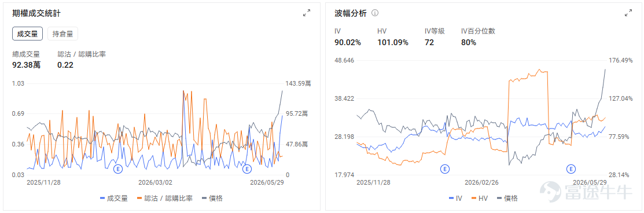
Task: Click the IV百分位數 value 80%
Action: (469, 42)
